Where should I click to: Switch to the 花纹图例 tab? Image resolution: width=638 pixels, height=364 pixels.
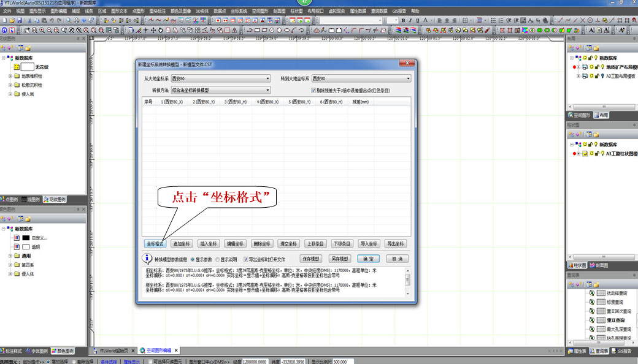click(55, 200)
